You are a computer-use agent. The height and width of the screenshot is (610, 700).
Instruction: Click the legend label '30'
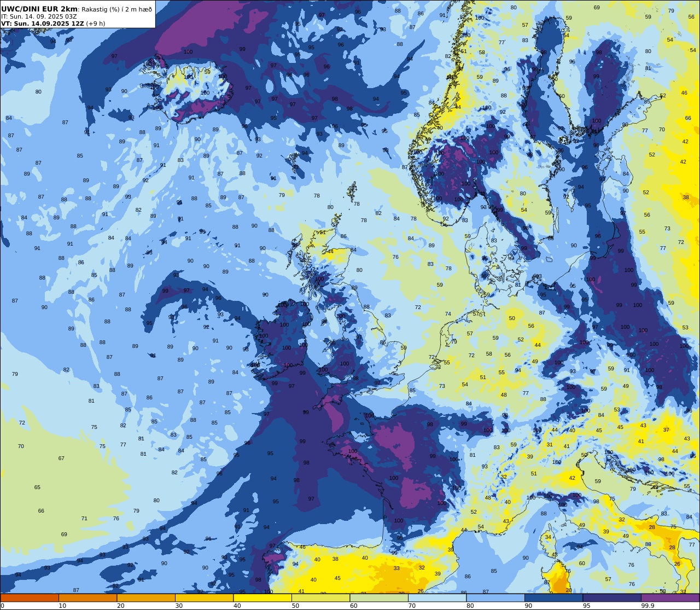click(179, 606)
